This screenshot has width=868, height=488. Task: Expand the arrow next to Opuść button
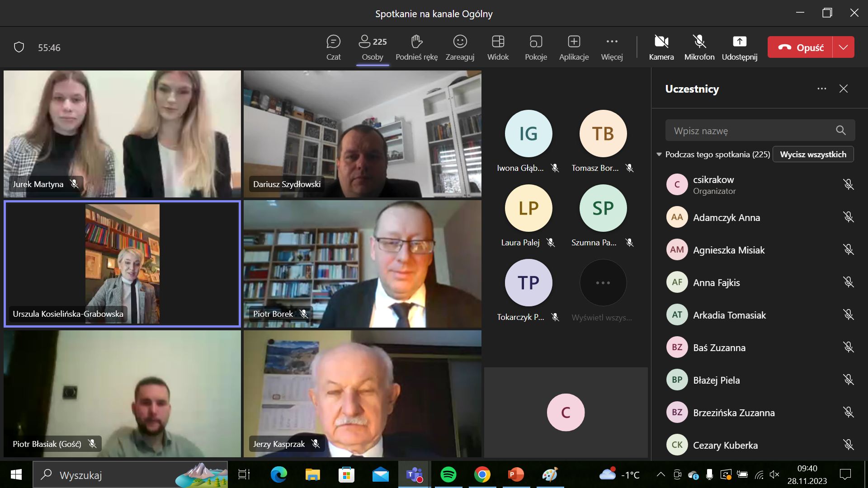[x=844, y=47]
